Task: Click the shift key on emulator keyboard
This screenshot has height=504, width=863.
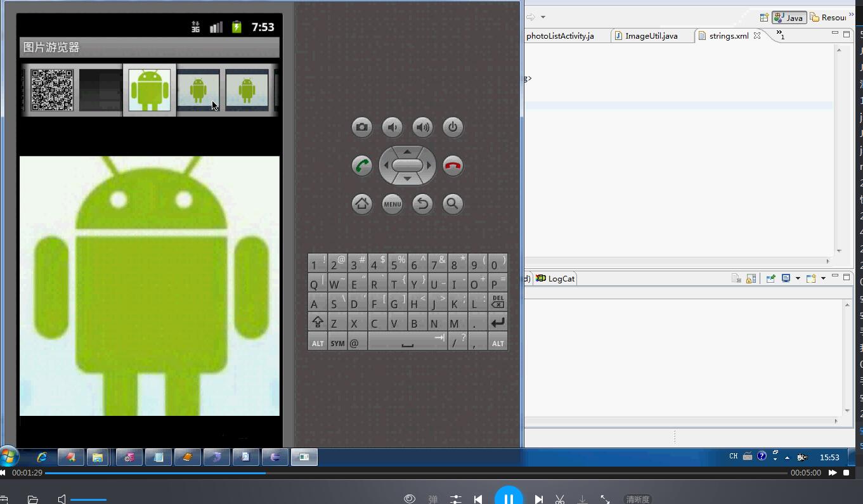Action: pyautogui.click(x=318, y=322)
